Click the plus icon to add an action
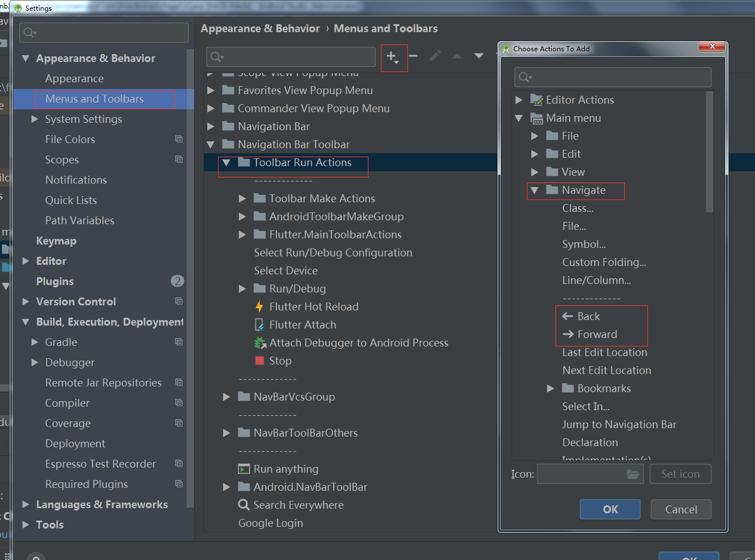 click(x=391, y=56)
